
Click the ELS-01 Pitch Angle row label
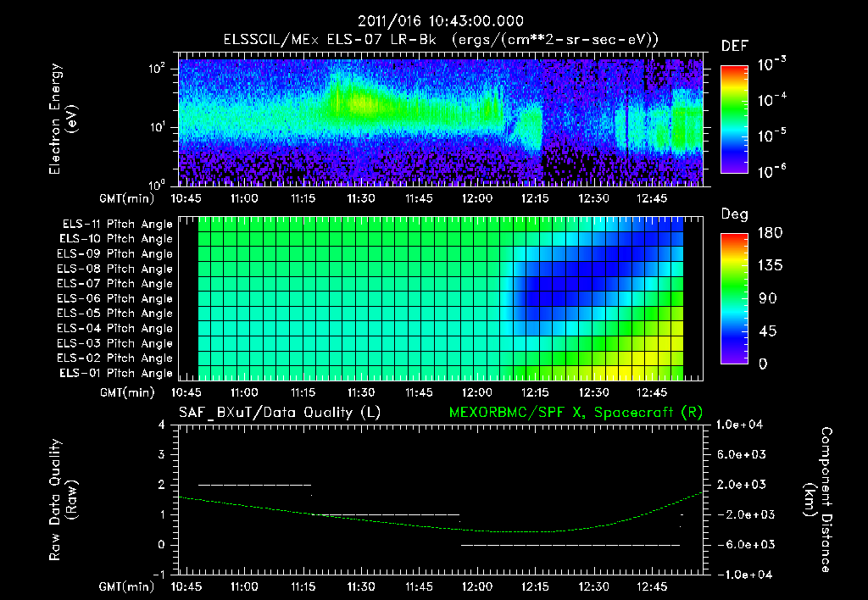[x=116, y=373]
